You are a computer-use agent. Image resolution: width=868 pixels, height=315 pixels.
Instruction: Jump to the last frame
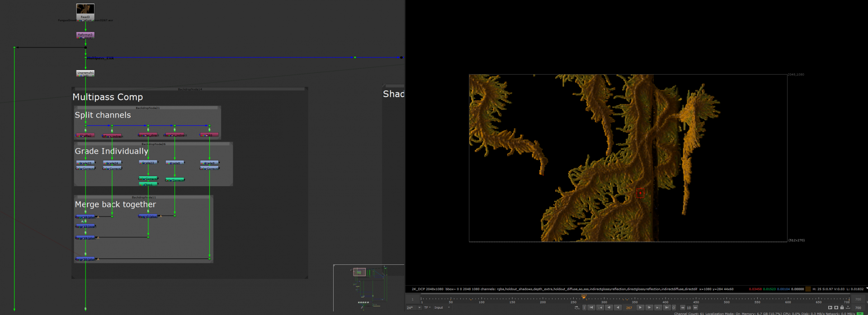(666, 308)
